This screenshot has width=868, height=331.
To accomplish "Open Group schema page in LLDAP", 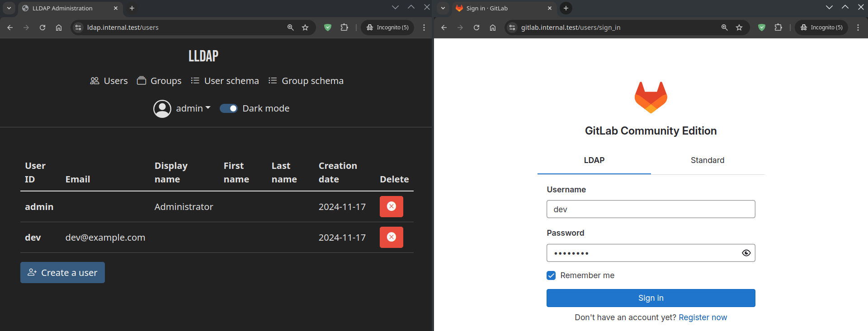I will click(x=306, y=81).
